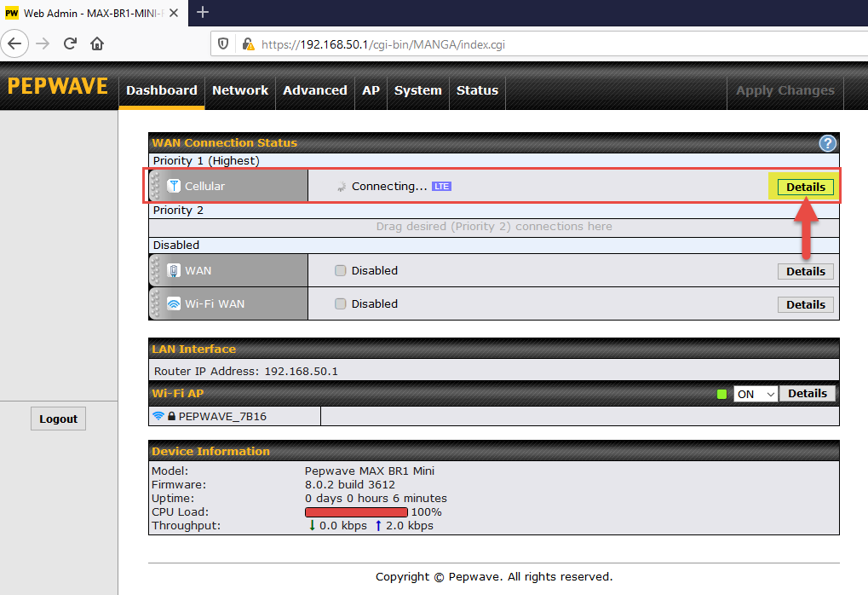Click the browser address bar URL
This screenshot has height=595, width=868.
click(383, 44)
